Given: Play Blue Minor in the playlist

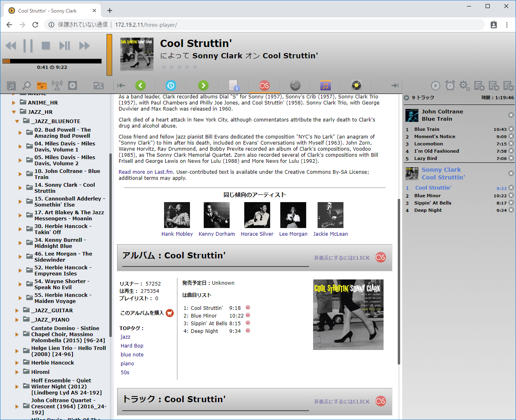Looking at the screenshot, I should (x=427, y=196).
